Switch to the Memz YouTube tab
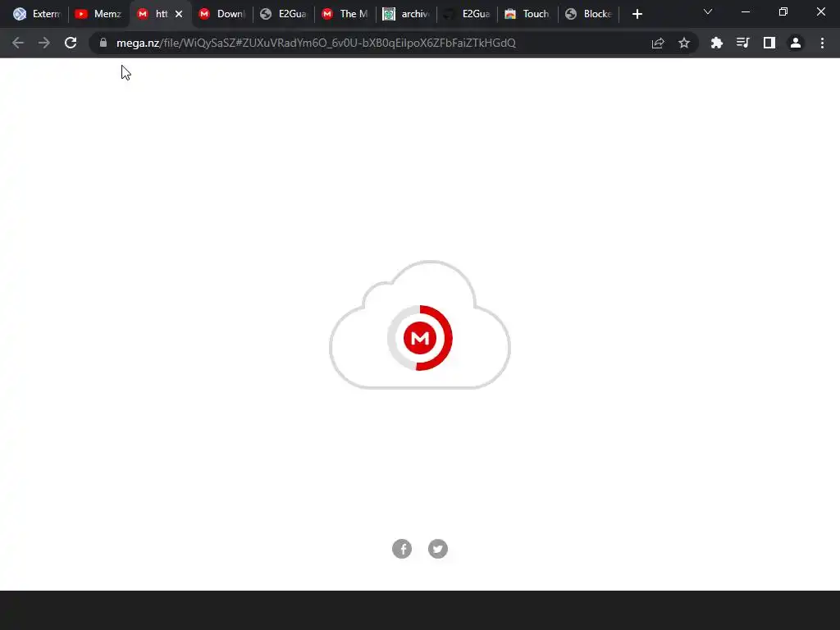Image resolution: width=840 pixels, height=630 pixels. click(98, 14)
